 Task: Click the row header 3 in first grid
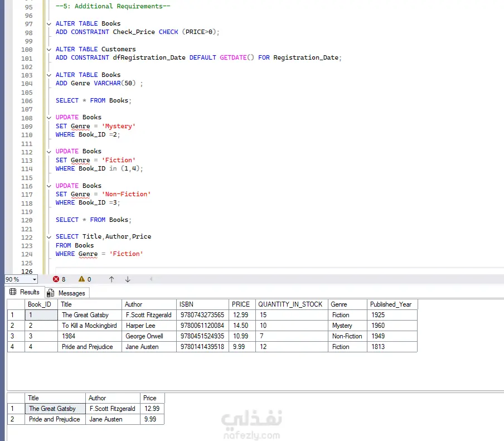16,336
